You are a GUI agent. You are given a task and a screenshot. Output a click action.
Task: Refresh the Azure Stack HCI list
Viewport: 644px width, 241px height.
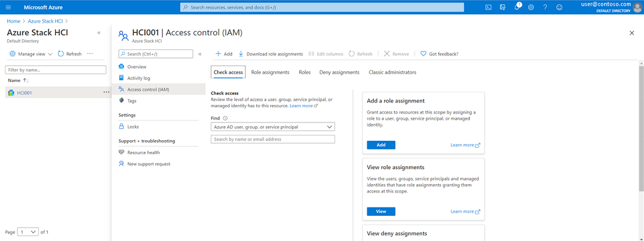click(70, 53)
